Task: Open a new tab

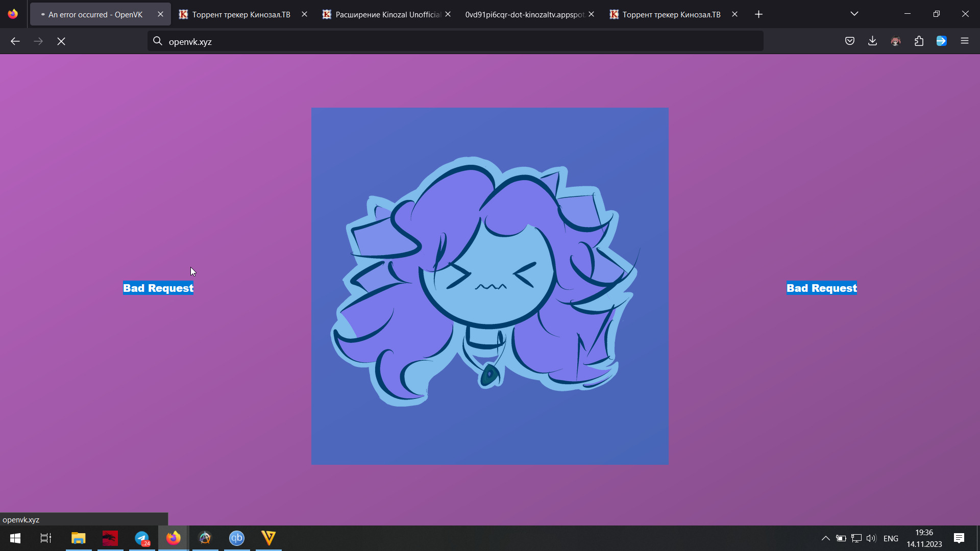Action: 759,14
